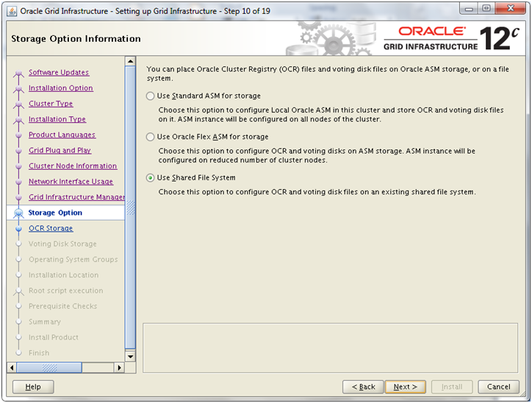Viewport: 532px width, 403px height.
Task: Click the Installation Type step marker icon
Action: (x=18, y=120)
